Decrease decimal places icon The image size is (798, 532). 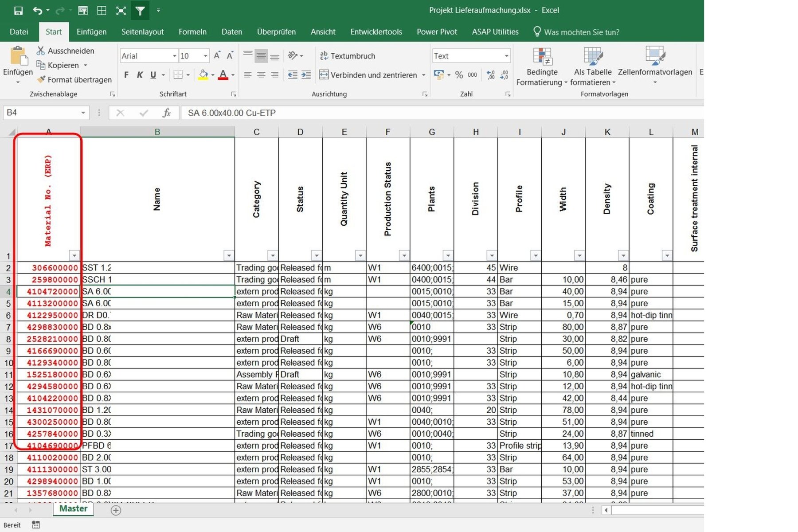(x=504, y=75)
